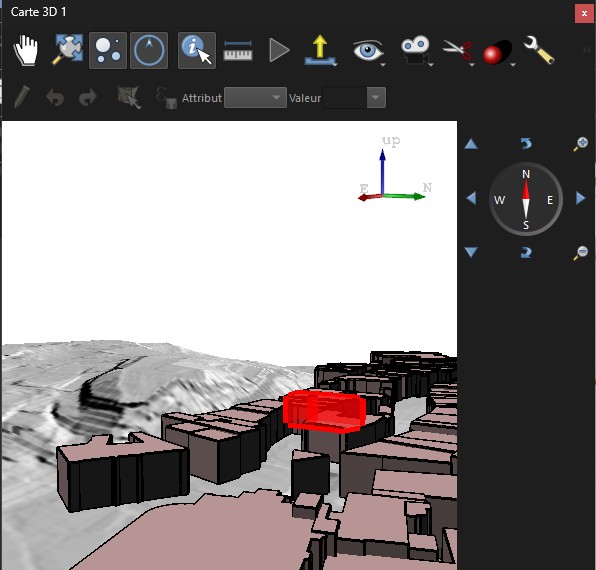
Task: Click the red highlighted 3D building
Action: 325,412
